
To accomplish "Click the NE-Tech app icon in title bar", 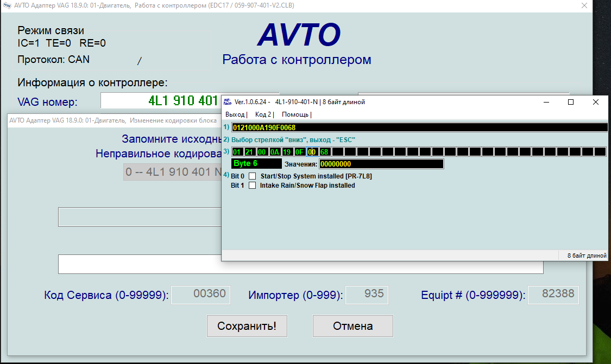I will (228, 102).
